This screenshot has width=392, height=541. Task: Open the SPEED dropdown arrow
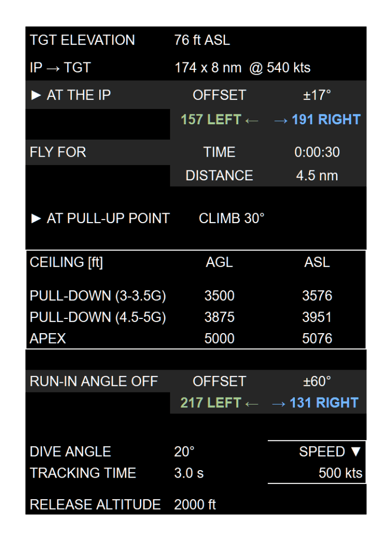tap(356, 452)
